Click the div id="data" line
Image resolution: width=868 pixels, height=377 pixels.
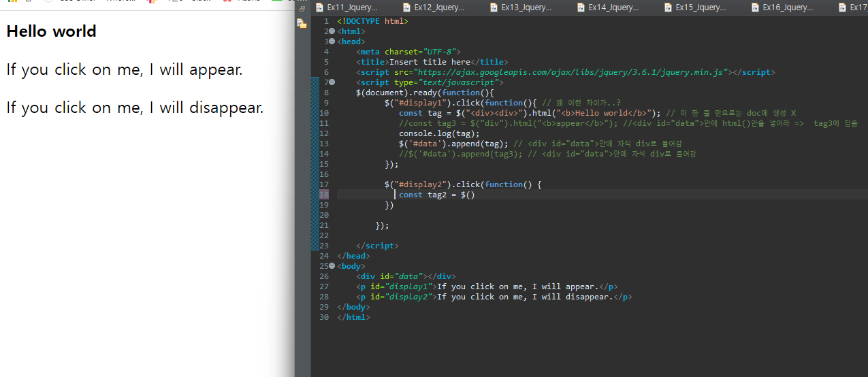(406, 276)
